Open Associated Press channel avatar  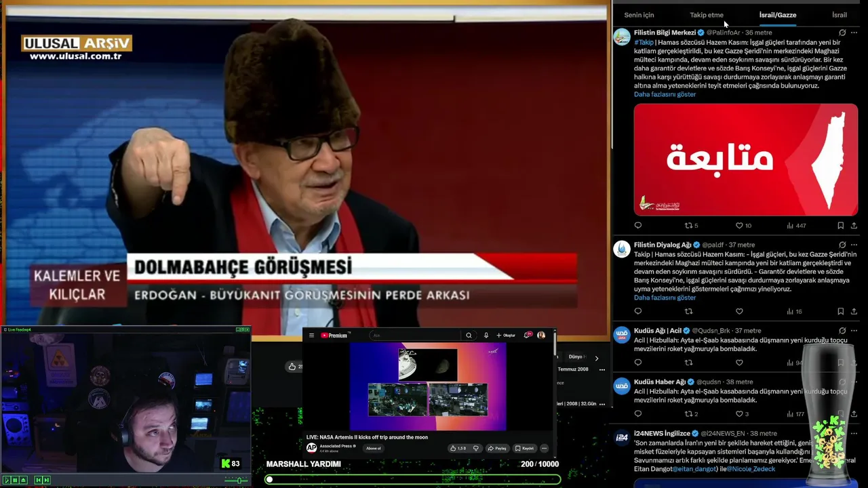311,448
